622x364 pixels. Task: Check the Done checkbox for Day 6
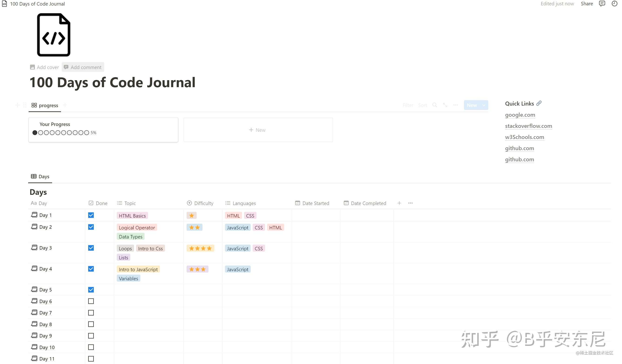tap(91, 301)
